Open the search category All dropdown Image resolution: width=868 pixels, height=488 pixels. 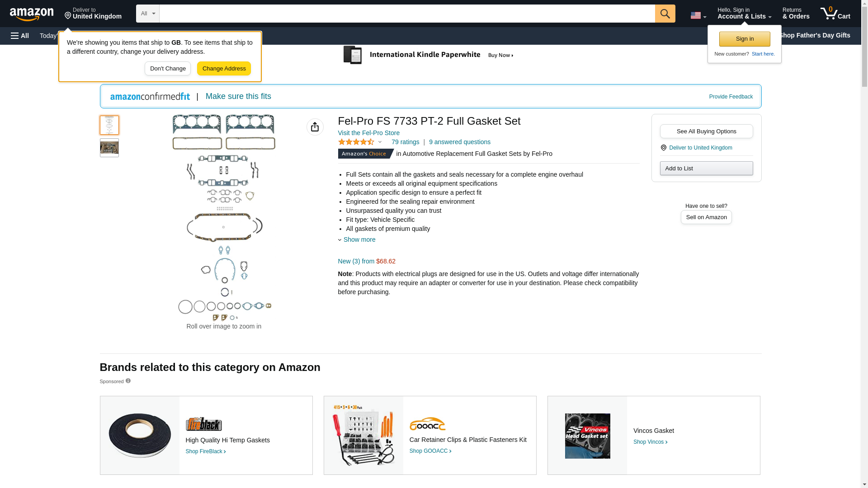147,14
